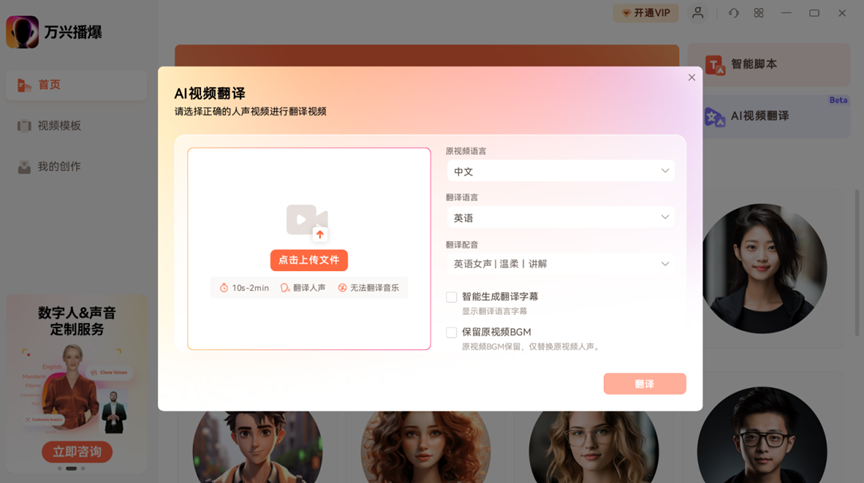Click the 开通VIP button

pyautogui.click(x=646, y=13)
